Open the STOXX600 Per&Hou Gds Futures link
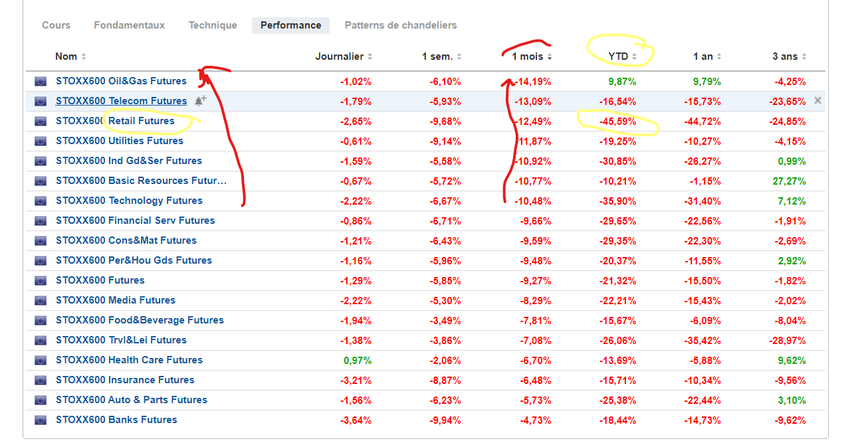Viewport: 868px width, 445px height. 134,260
